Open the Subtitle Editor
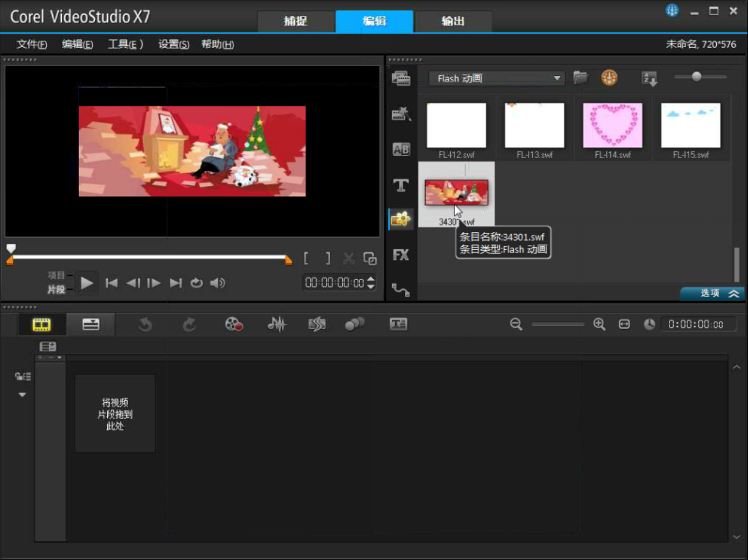 (398, 325)
